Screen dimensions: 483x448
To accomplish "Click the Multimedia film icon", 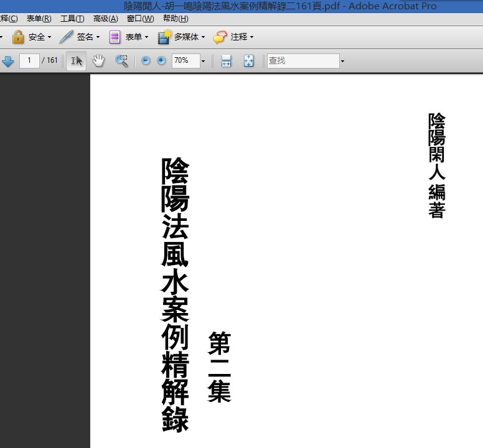I will coord(164,37).
